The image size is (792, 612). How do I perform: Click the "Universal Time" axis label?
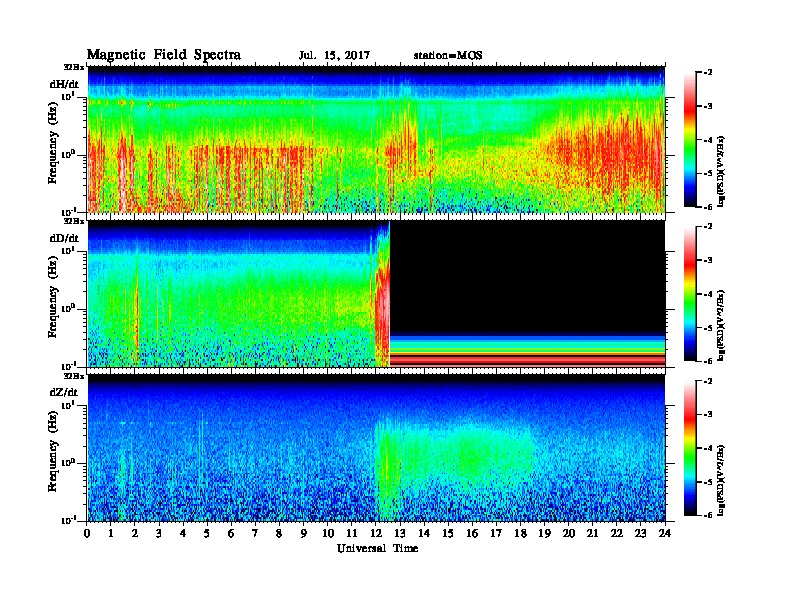click(x=377, y=548)
